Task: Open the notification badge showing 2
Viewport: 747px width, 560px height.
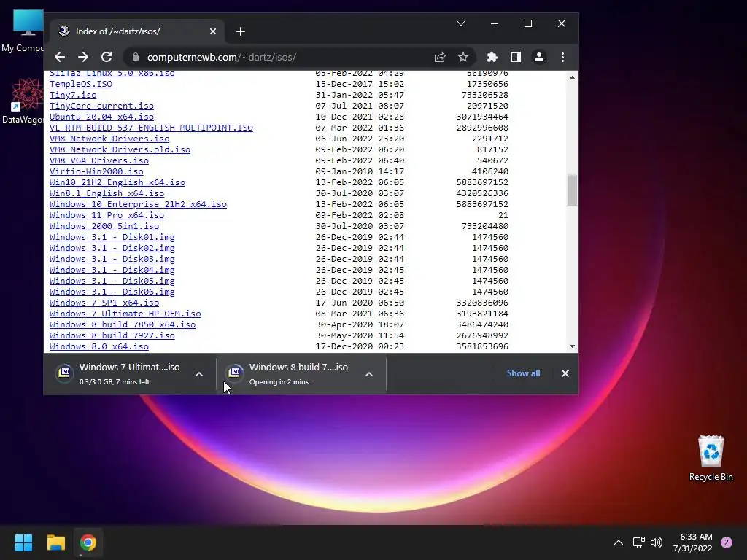Action: point(727,542)
